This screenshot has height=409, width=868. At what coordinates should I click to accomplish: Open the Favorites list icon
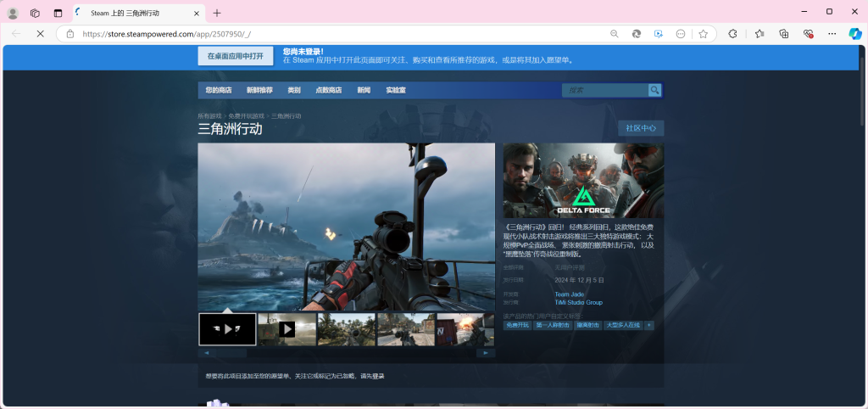tap(759, 34)
